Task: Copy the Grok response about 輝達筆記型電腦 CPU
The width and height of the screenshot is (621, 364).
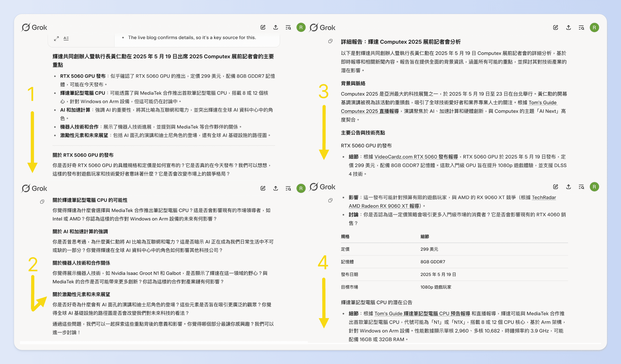Action: coord(42,201)
